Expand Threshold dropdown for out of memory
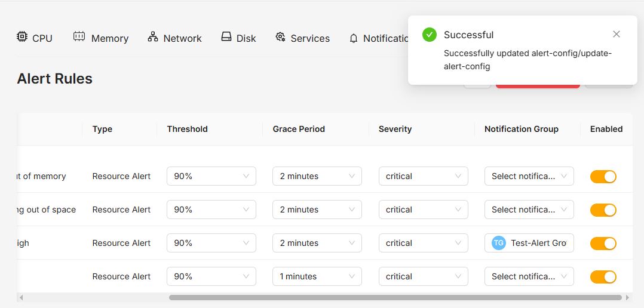 coord(211,176)
